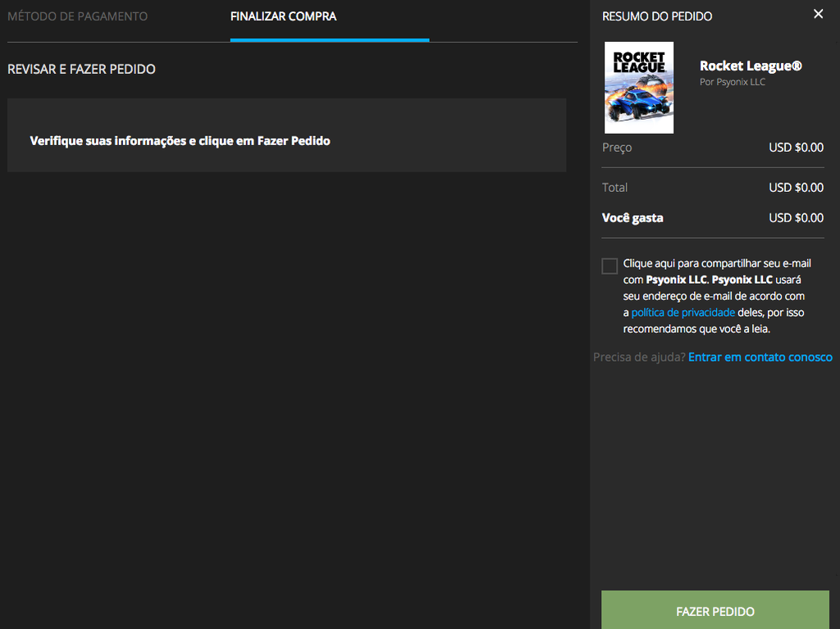Click the Por Psyonix LLC publisher text
840x629 pixels.
(x=733, y=82)
